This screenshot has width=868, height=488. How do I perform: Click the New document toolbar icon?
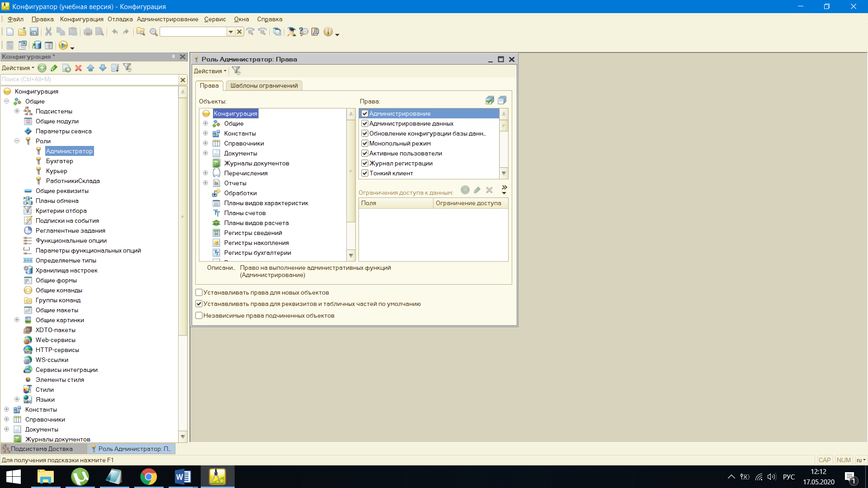click(x=10, y=32)
